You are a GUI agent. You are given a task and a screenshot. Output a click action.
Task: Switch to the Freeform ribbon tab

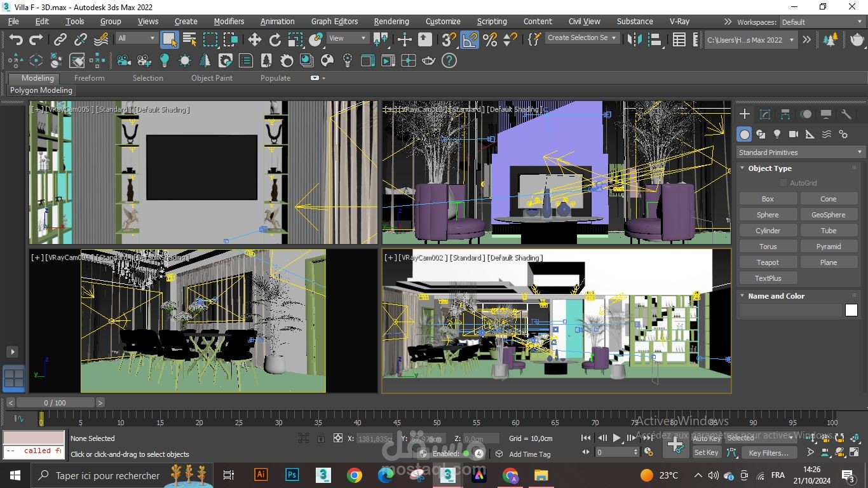coord(90,78)
